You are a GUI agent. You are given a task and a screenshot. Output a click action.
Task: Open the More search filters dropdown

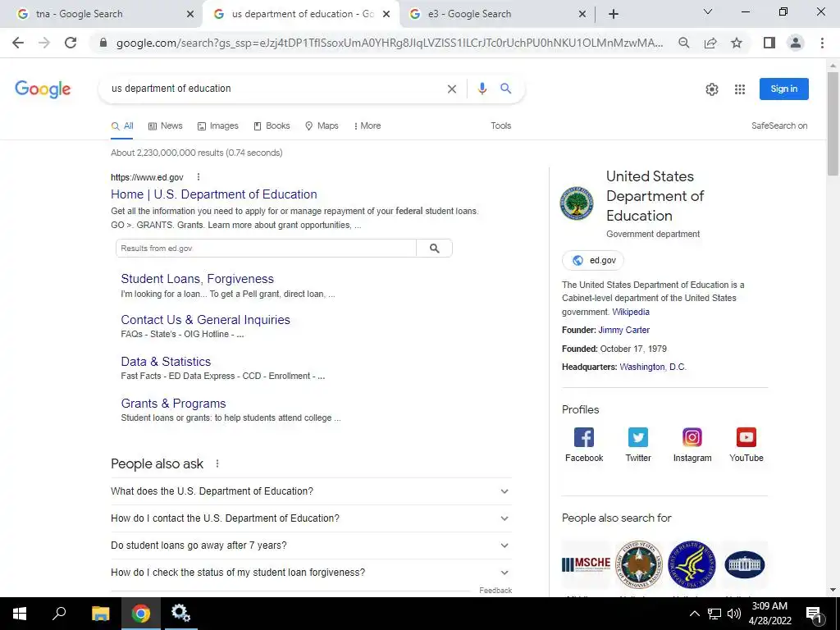click(x=367, y=126)
